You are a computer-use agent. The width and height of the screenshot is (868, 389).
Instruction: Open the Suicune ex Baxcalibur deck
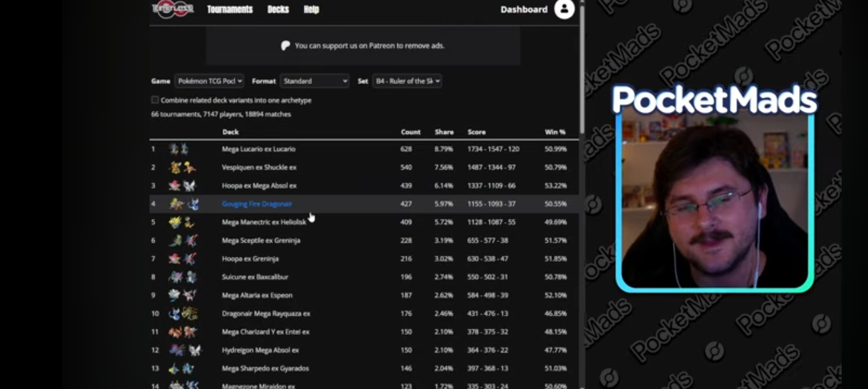pyautogui.click(x=255, y=277)
